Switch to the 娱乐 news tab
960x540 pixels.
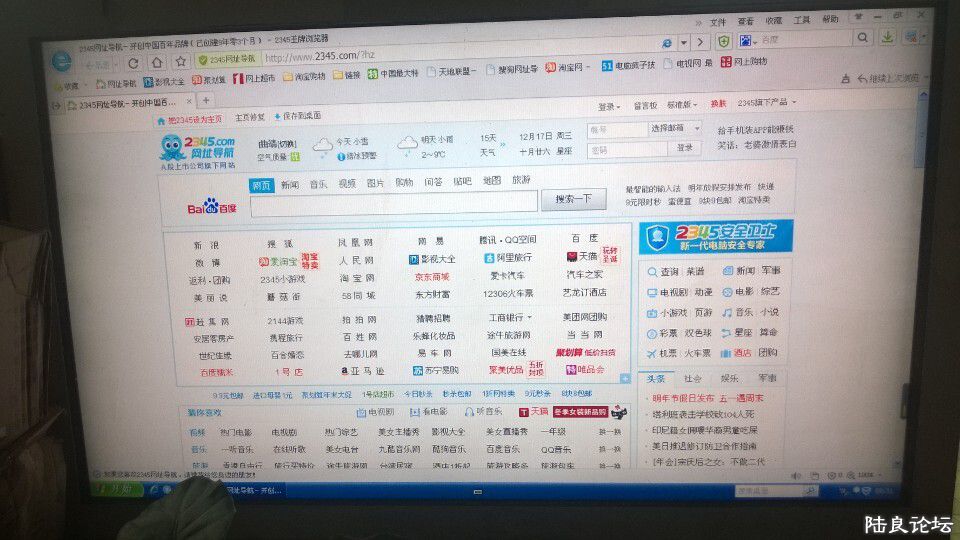tap(729, 378)
